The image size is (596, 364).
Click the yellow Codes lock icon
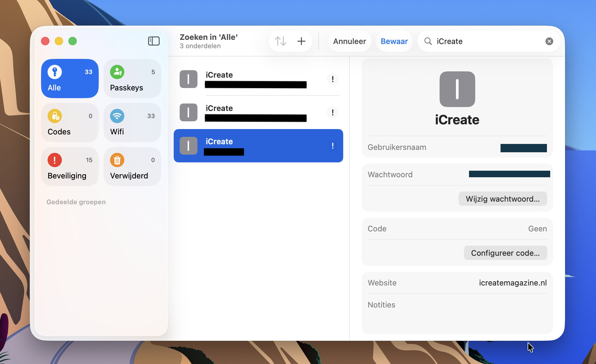pos(55,116)
